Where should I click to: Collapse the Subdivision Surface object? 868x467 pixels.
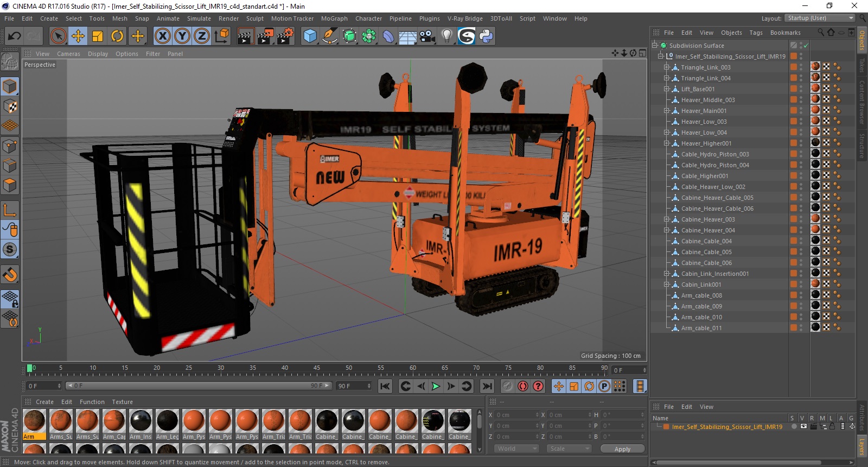tap(655, 46)
